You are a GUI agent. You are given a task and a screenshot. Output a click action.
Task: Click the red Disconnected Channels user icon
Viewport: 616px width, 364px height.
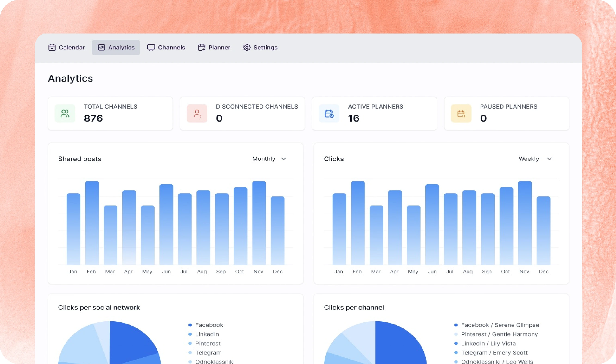click(x=197, y=113)
